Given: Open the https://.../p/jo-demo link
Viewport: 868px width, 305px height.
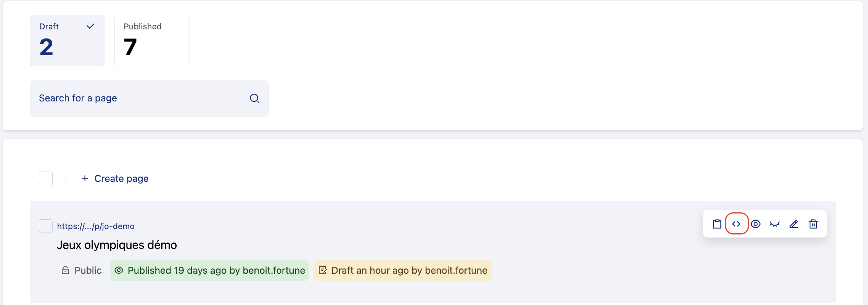Looking at the screenshot, I should (x=96, y=226).
